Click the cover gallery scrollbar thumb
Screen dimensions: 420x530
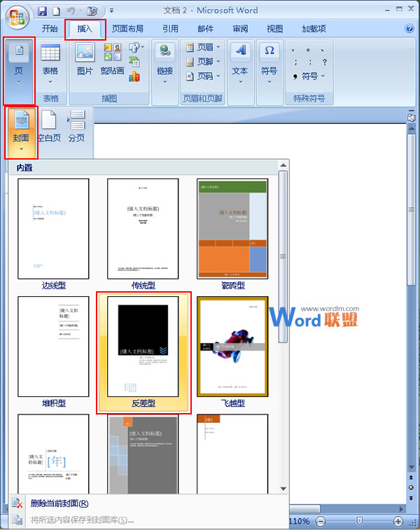click(x=283, y=257)
